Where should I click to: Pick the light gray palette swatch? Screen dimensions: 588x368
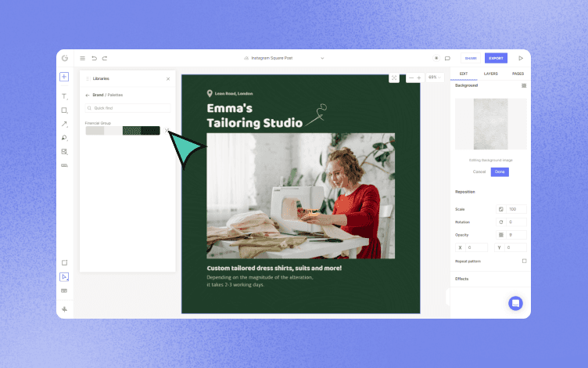click(x=95, y=131)
